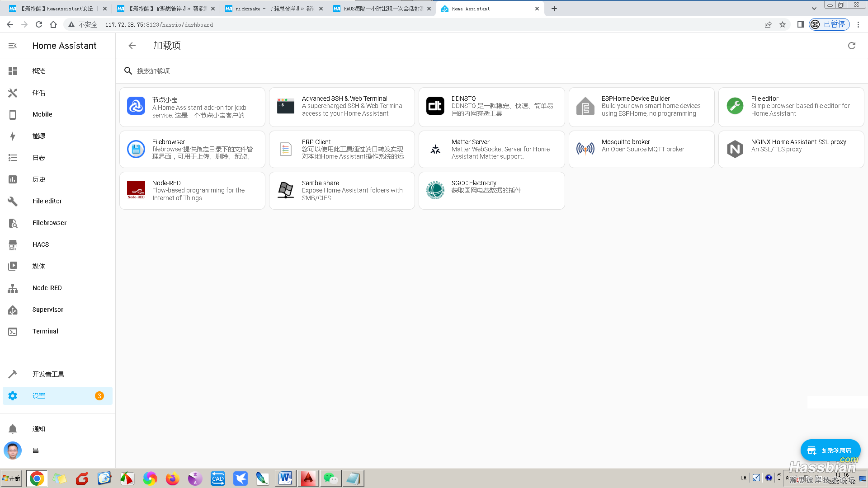Open 设置 settings in sidebar
Screen dimensions: 868x488
pos(57,396)
